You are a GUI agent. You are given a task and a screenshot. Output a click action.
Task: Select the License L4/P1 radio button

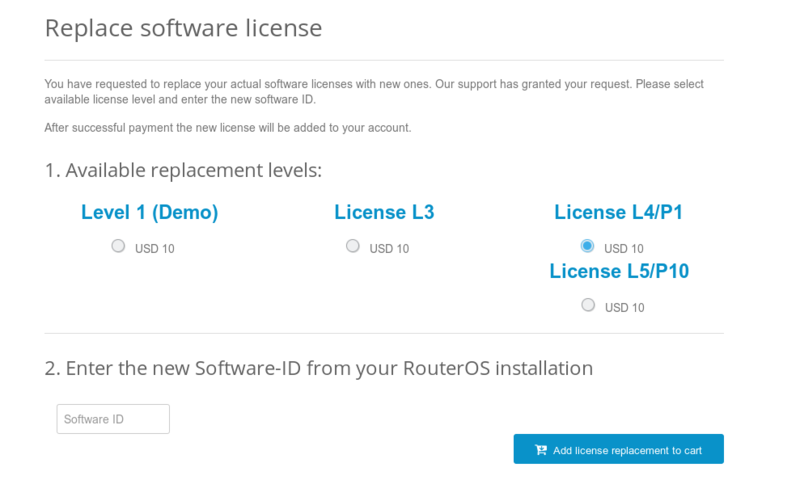coord(587,246)
